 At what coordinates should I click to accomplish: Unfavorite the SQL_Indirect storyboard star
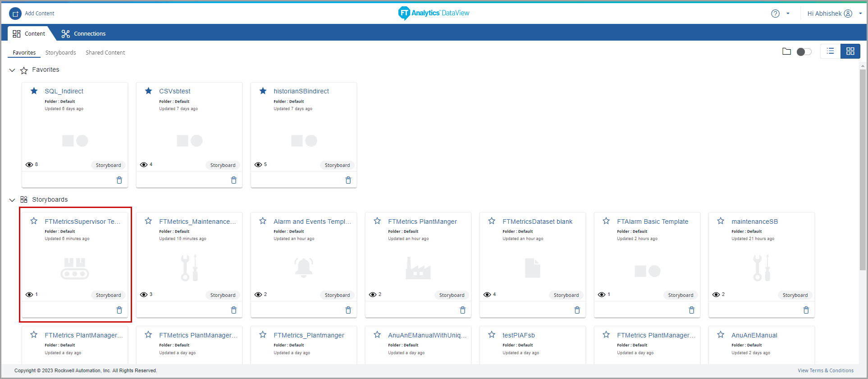point(34,91)
